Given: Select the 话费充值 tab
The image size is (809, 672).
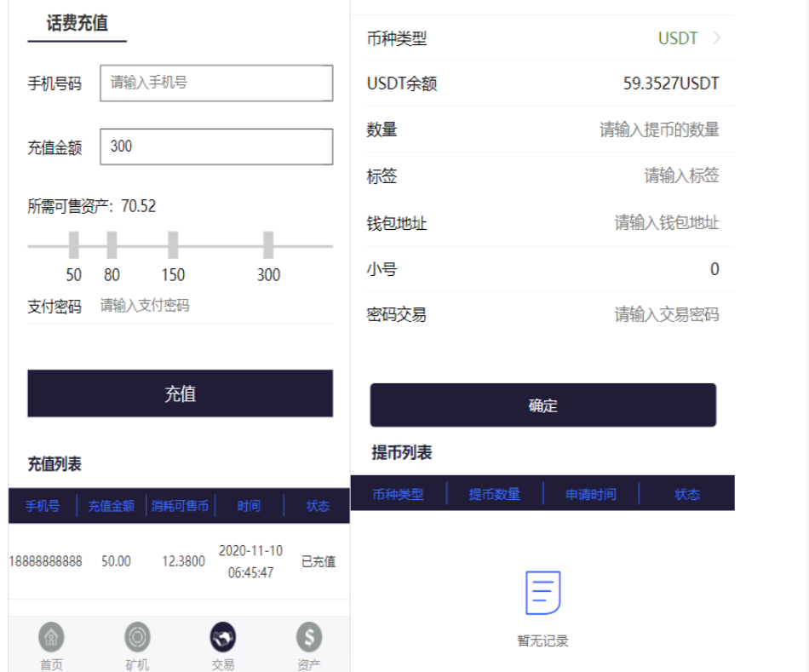Looking at the screenshot, I should click(77, 23).
